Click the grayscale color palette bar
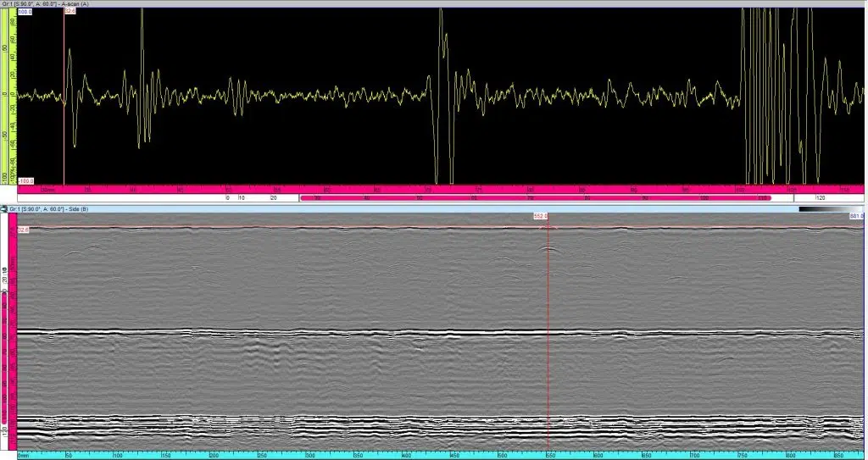The width and height of the screenshot is (868, 460). tap(822, 208)
